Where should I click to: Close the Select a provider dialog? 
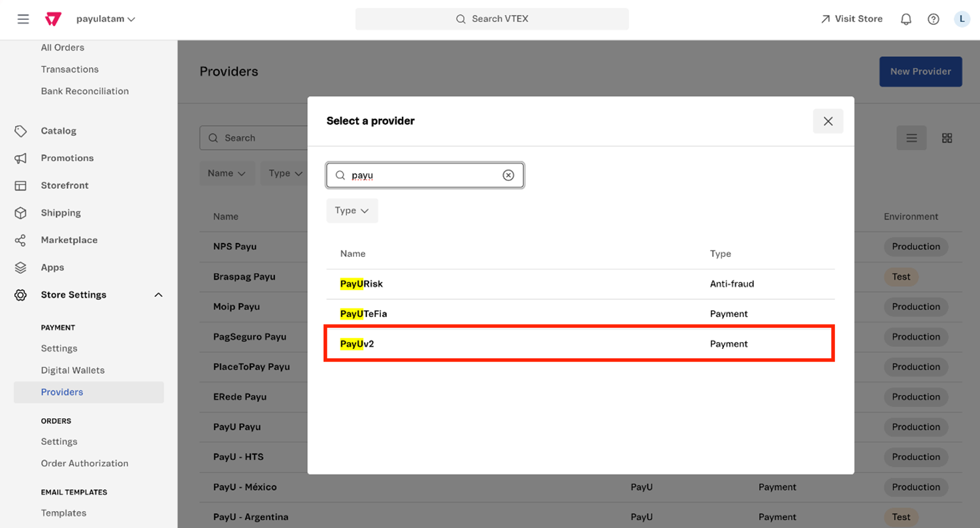[x=828, y=122]
